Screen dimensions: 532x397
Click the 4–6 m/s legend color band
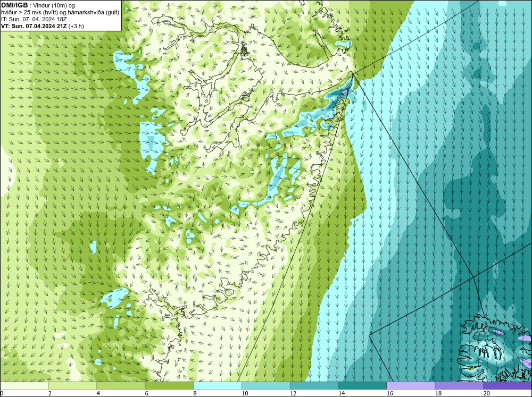(x=121, y=386)
